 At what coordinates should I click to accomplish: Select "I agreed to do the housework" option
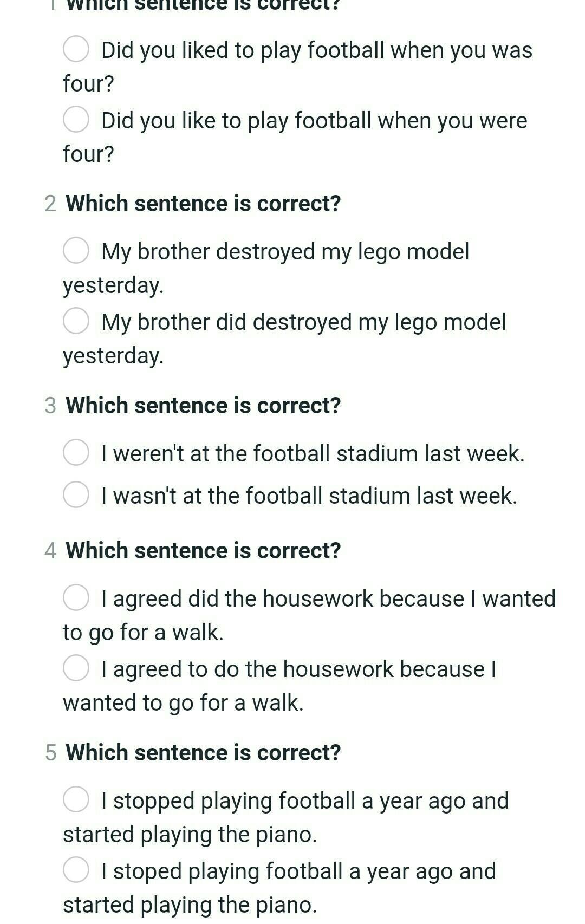coord(76,668)
